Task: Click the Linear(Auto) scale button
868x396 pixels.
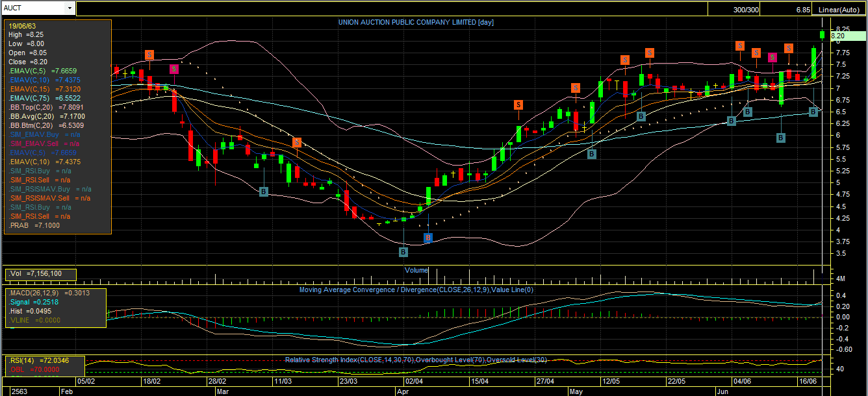Action: pos(838,10)
